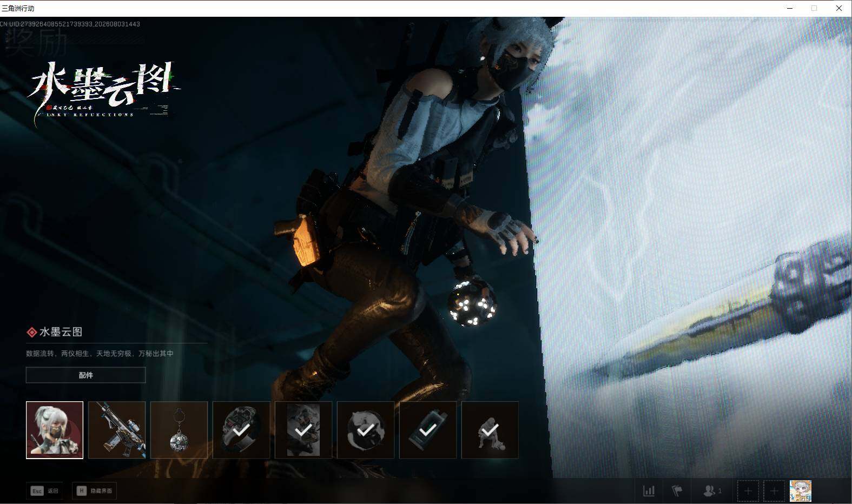Image resolution: width=852 pixels, height=504 pixels.
Task: Select the checked kneeling pose emote thumbnail
Action: (x=490, y=430)
